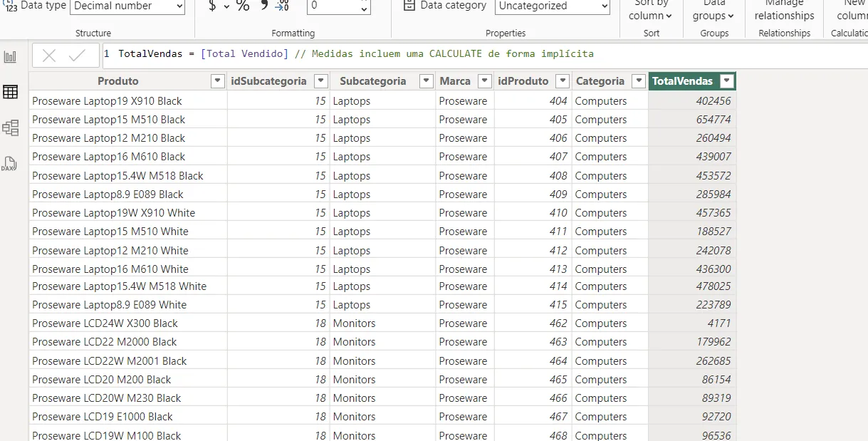Apply thousands separator comma format
The width and height of the screenshot is (868, 441).
click(264, 6)
